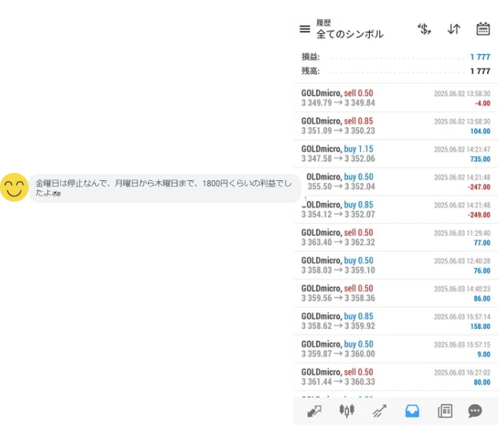The image size is (504, 436).
Task: Click the 残高 balance row
Action: click(395, 71)
